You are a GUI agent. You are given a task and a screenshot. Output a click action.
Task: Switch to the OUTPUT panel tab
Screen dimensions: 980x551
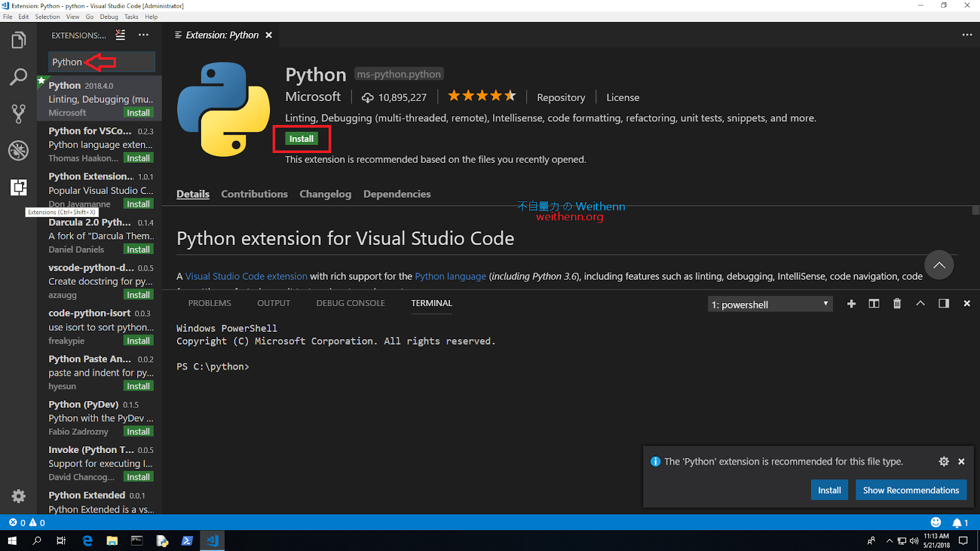tap(274, 303)
